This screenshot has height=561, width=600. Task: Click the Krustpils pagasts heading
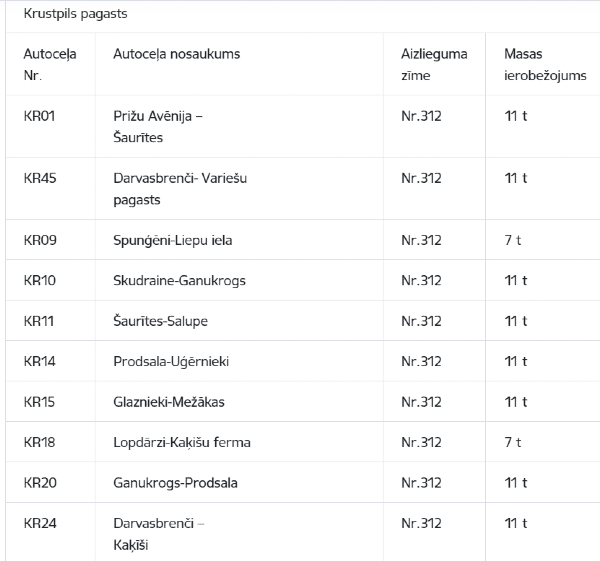75,14
